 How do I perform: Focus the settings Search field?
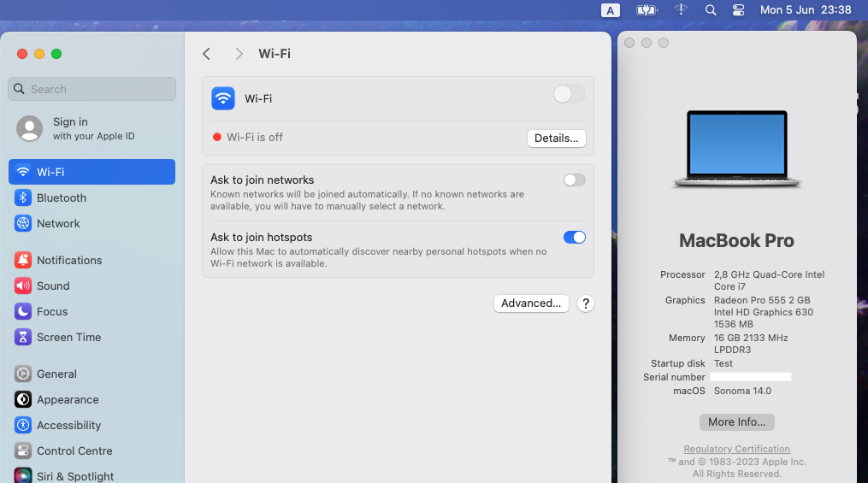(x=92, y=89)
